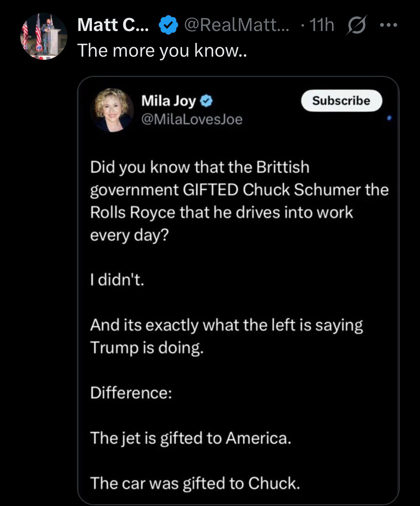This screenshot has width=420, height=506.
Task: Open Mila Joy's profile photo
Action: [112, 110]
